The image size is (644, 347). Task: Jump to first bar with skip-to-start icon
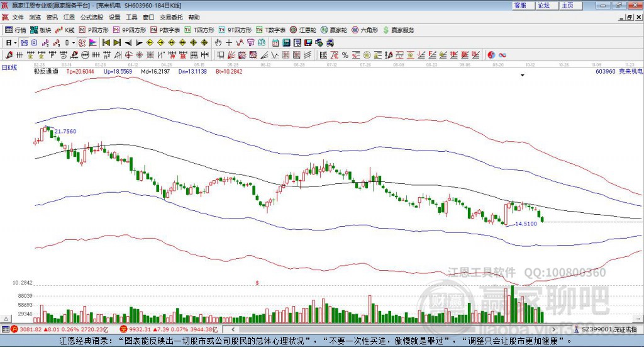(106, 43)
